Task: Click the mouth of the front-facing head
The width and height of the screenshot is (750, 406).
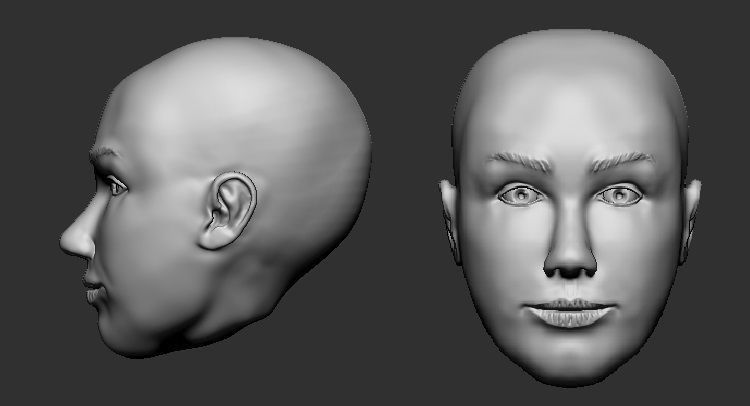Action: coord(569,313)
